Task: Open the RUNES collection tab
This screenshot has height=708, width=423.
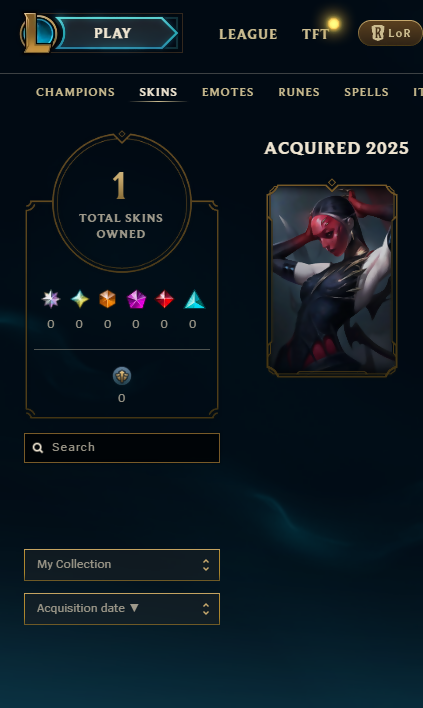Action: (x=299, y=92)
